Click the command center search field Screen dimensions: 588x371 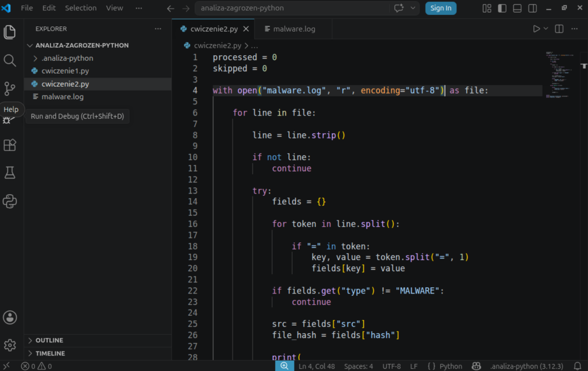point(293,8)
